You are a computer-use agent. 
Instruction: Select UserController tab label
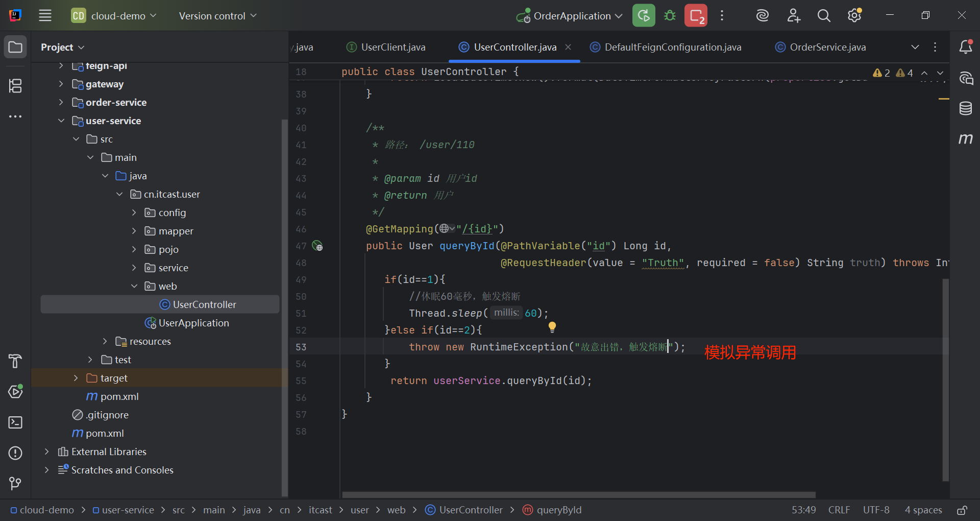point(515,47)
